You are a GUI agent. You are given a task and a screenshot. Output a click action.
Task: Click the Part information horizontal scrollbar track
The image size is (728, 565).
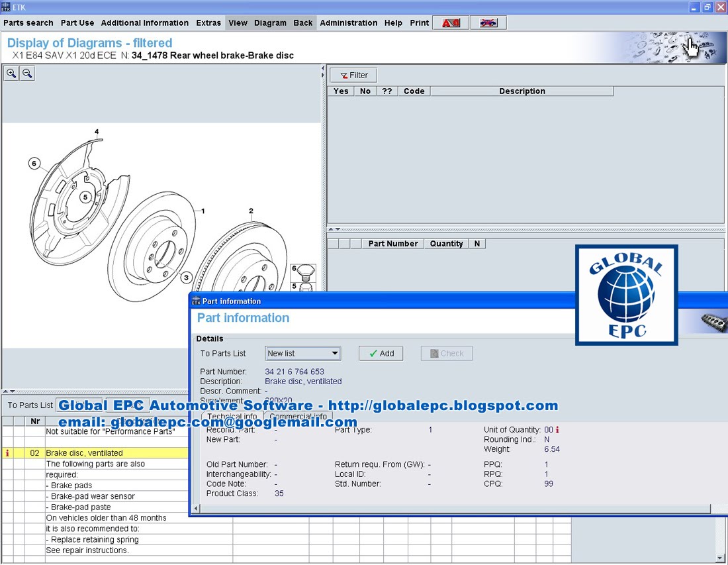(x=455, y=508)
